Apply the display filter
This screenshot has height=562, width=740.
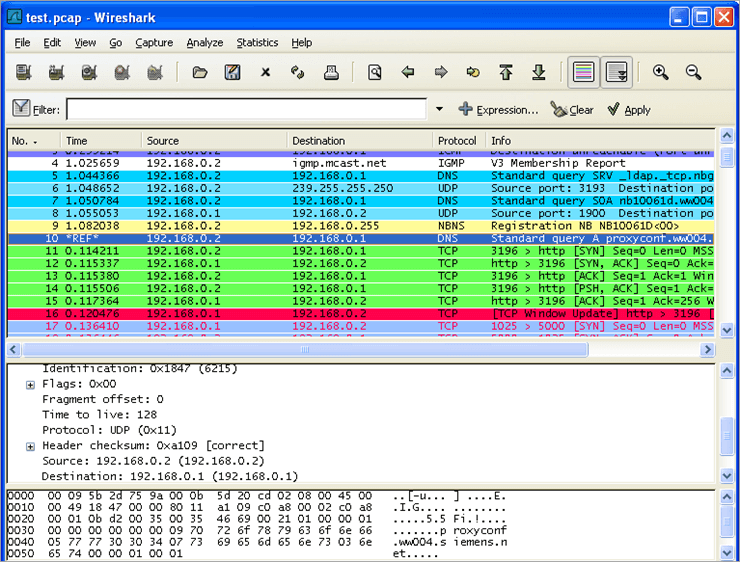[x=629, y=109]
